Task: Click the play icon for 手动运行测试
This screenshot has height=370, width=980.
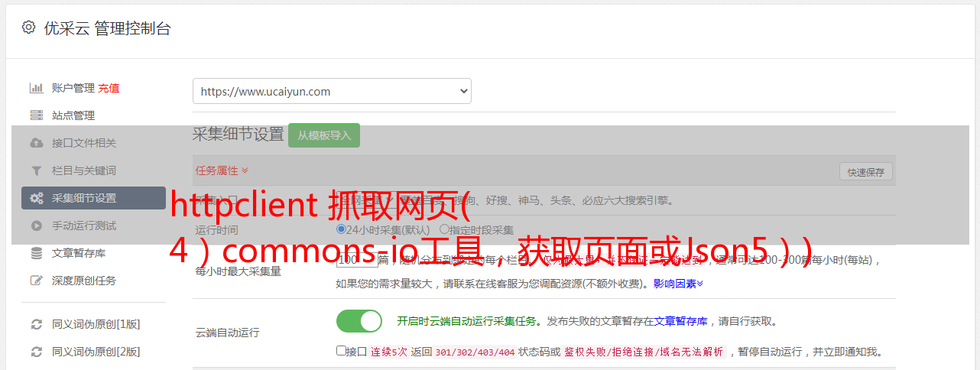Action: tap(36, 226)
